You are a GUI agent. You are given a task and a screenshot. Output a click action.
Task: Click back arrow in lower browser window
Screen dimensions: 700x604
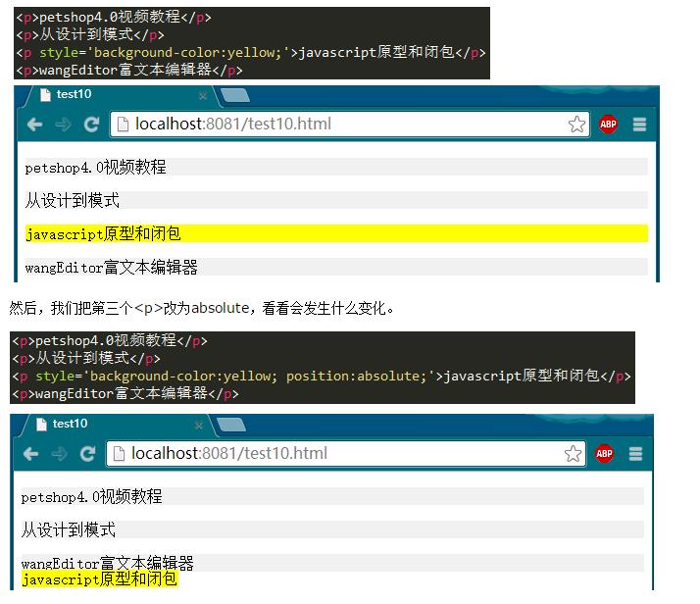(x=30, y=454)
